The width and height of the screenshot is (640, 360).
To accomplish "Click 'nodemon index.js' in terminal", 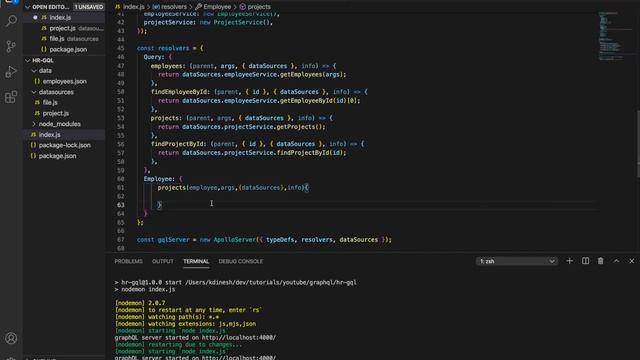I will pos(148,289).
